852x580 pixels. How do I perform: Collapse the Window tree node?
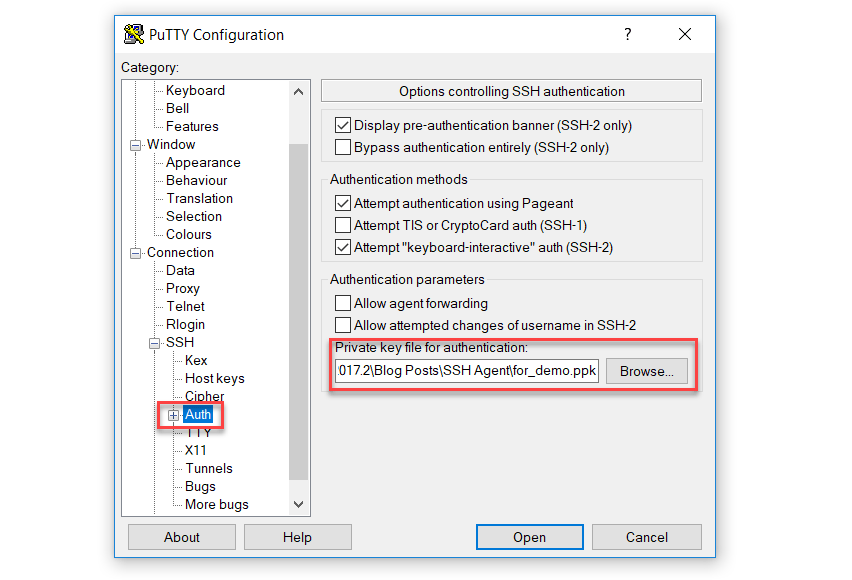point(135,144)
